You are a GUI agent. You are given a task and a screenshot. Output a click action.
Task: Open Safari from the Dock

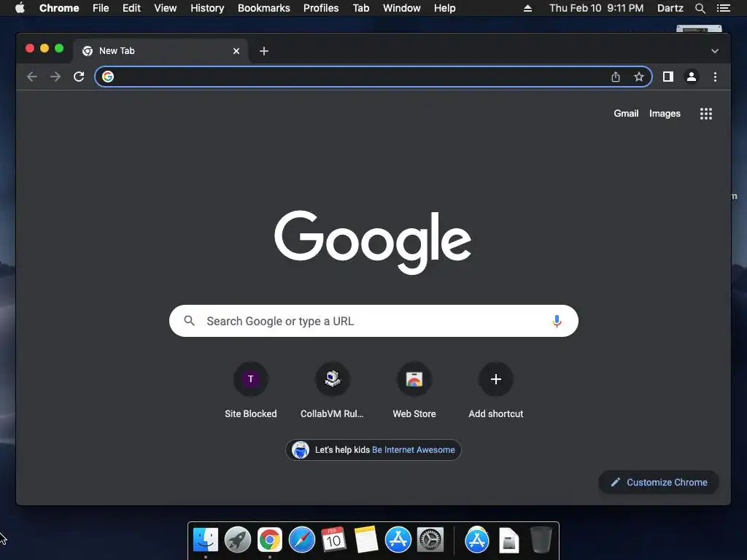click(301, 540)
